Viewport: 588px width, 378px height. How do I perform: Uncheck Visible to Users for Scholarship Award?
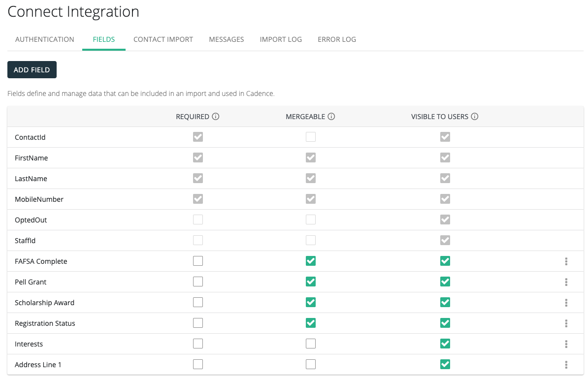coord(445,302)
